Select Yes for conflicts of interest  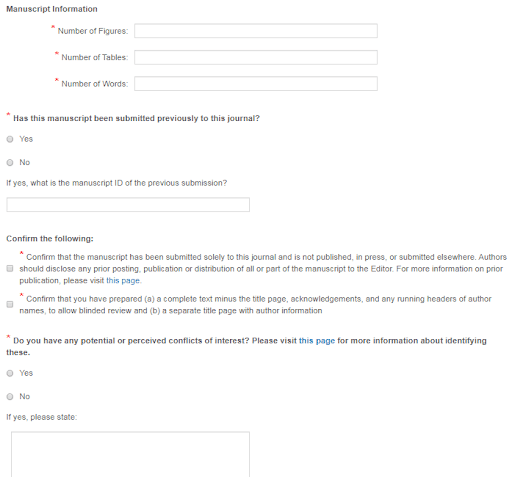tap(10, 373)
